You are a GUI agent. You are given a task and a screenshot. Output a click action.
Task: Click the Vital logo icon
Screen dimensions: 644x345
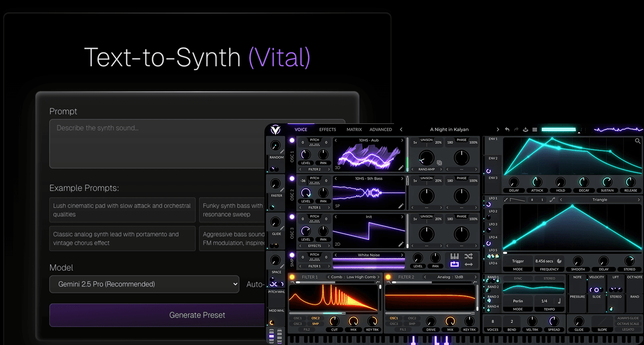(276, 129)
